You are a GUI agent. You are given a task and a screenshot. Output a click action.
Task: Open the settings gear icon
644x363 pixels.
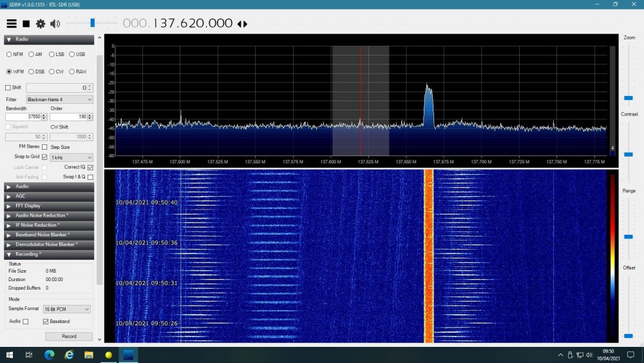40,24
